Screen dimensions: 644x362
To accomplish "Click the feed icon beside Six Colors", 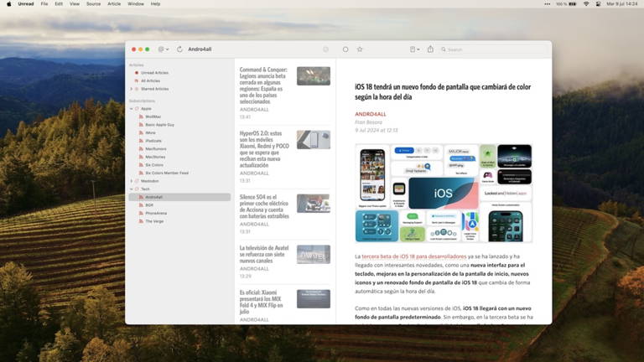I will 141,165.
